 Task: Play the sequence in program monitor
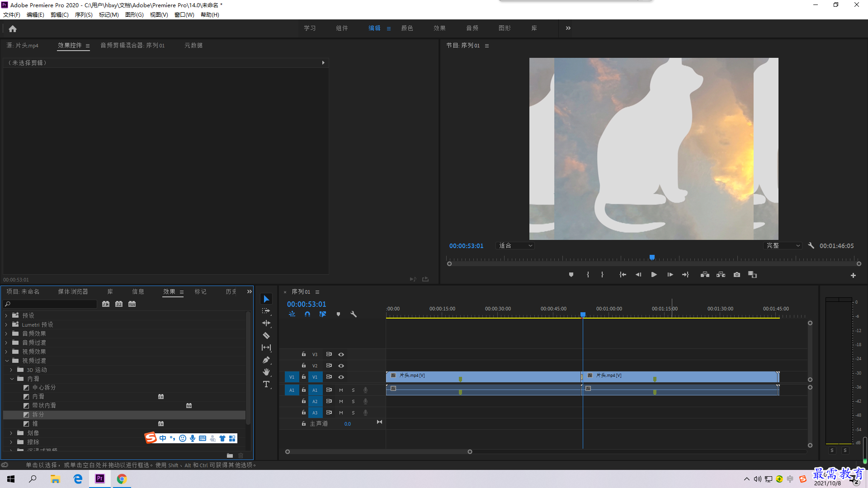pyautogui.click(x=654, y=275)
